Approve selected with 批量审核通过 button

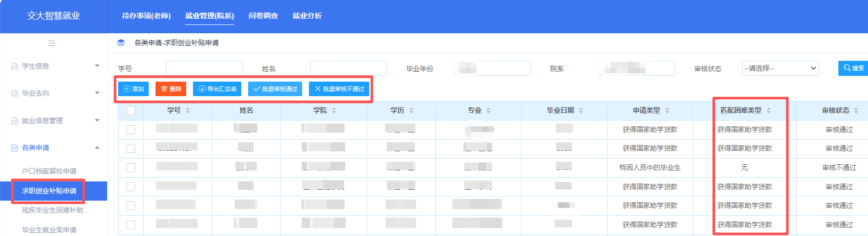click(275, 89)
